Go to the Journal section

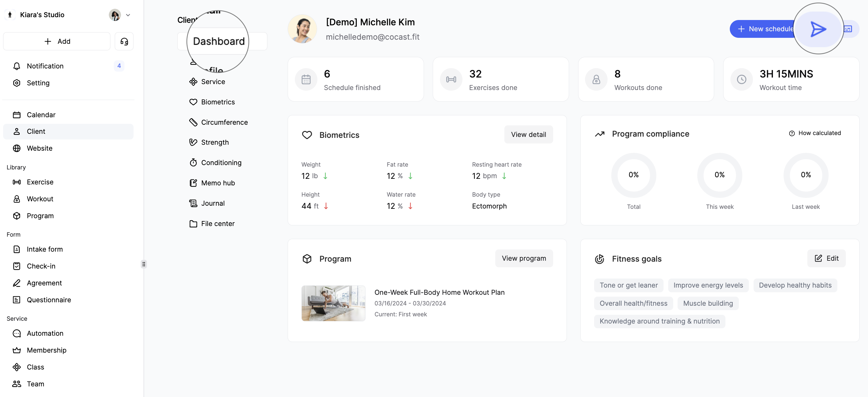213,204
